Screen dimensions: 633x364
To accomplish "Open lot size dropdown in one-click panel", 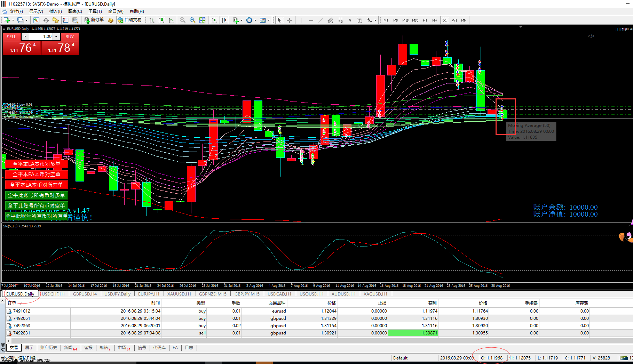I will [25, 37].
